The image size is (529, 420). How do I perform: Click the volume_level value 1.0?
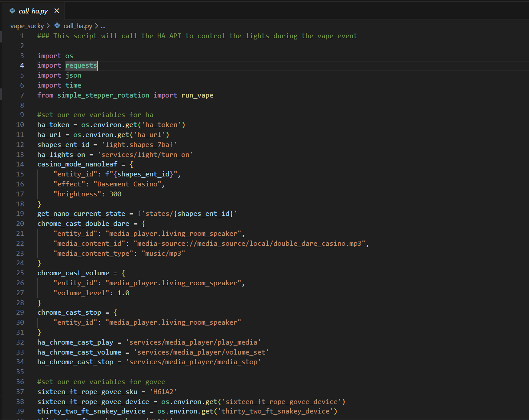pos(123,293)
